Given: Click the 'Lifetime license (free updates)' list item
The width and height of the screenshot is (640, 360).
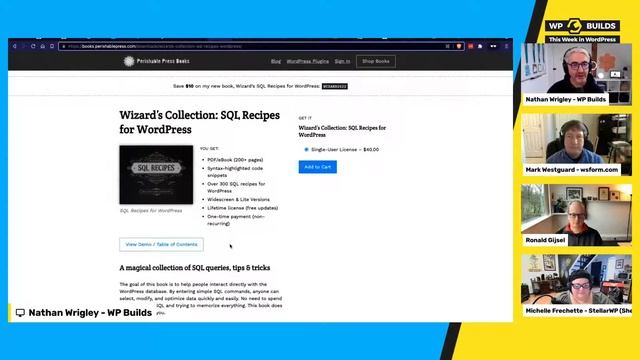Looking at the screenshot, I should (242, 208).
